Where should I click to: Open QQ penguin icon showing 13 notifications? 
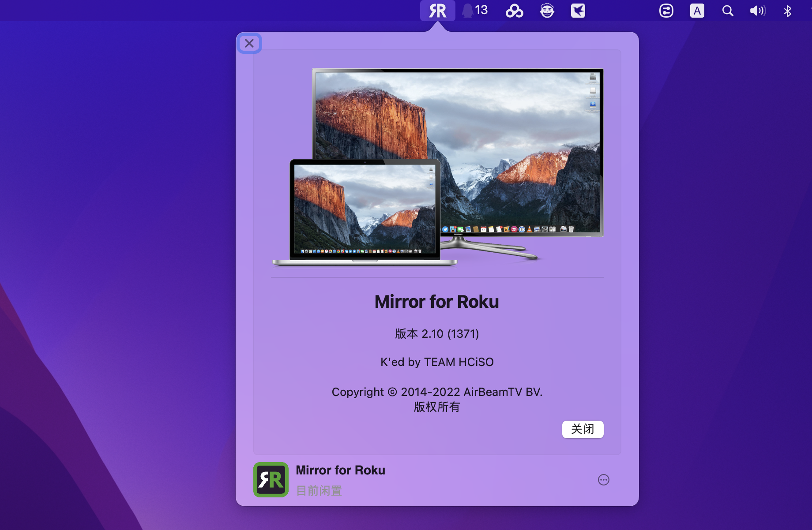(x=474, y=11)
